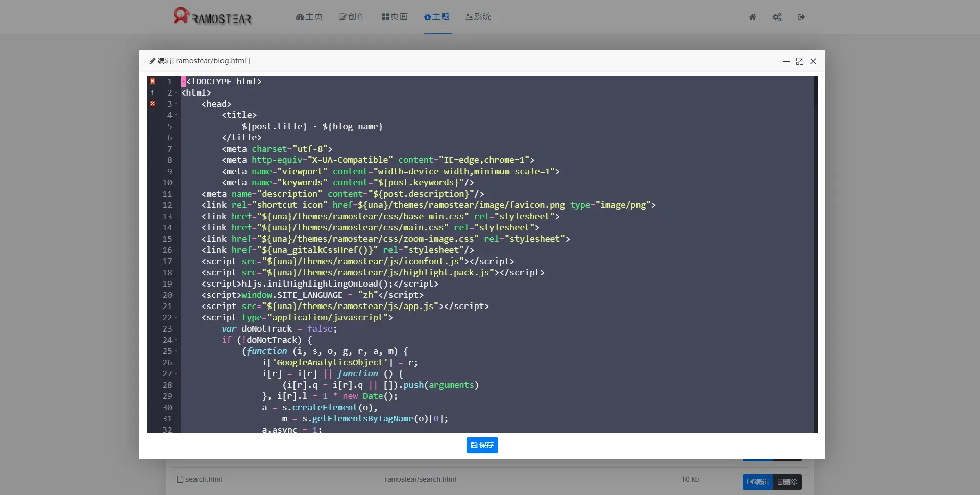Maximize the blog.html editor dialog
Viewport: 980px width, 495px height.
pyautogui.click(x=800, y=61)
